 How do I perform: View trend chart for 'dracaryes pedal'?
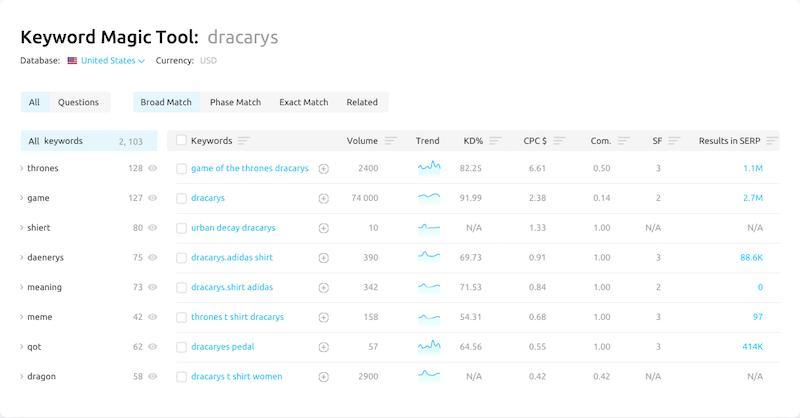pos(429,346)
